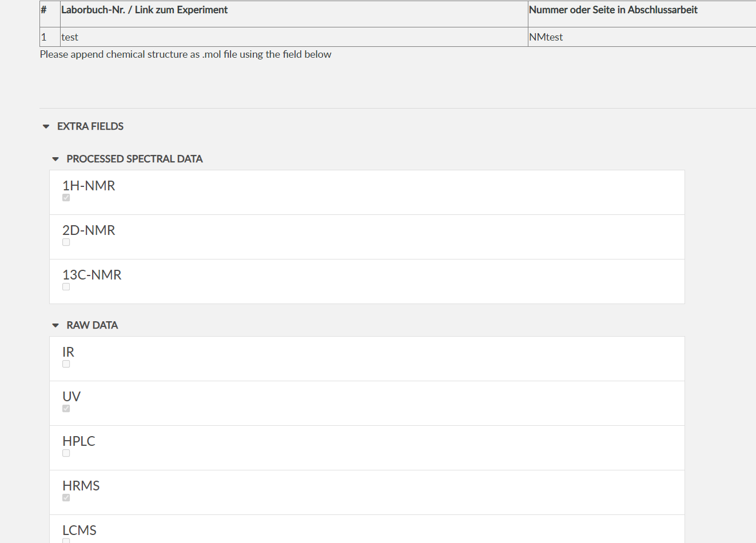Enable the LCMS checkbox
756x543 pixels.
click(66, 541)
